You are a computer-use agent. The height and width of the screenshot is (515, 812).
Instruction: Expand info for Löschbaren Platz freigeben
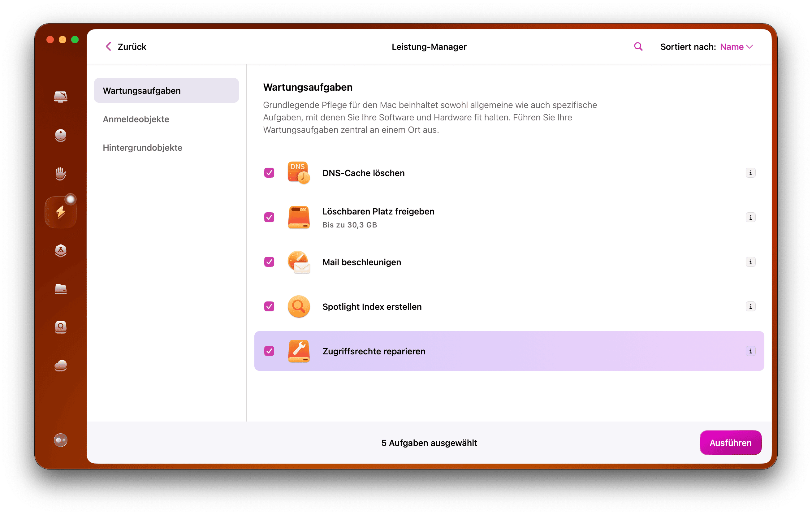[751, 218]
